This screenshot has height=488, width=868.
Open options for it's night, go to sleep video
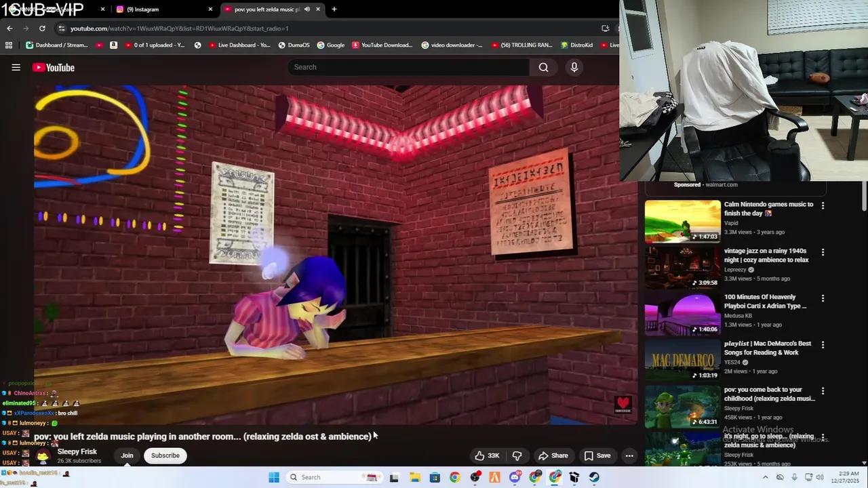823,437
